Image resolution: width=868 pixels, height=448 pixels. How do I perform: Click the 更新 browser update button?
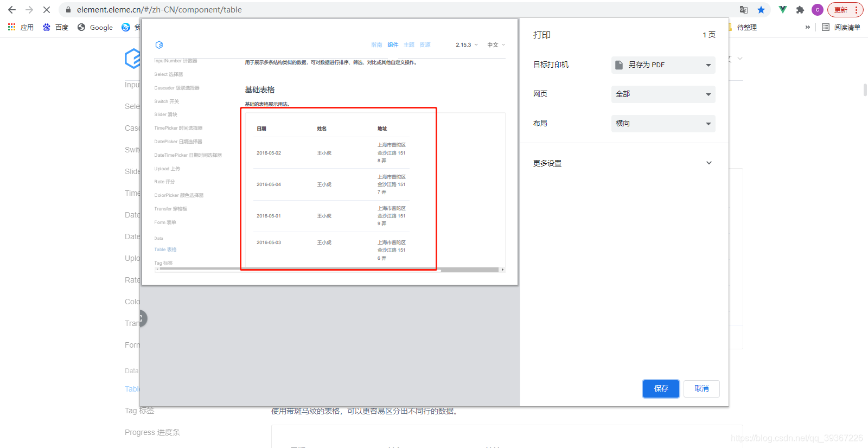pos(845,10)
